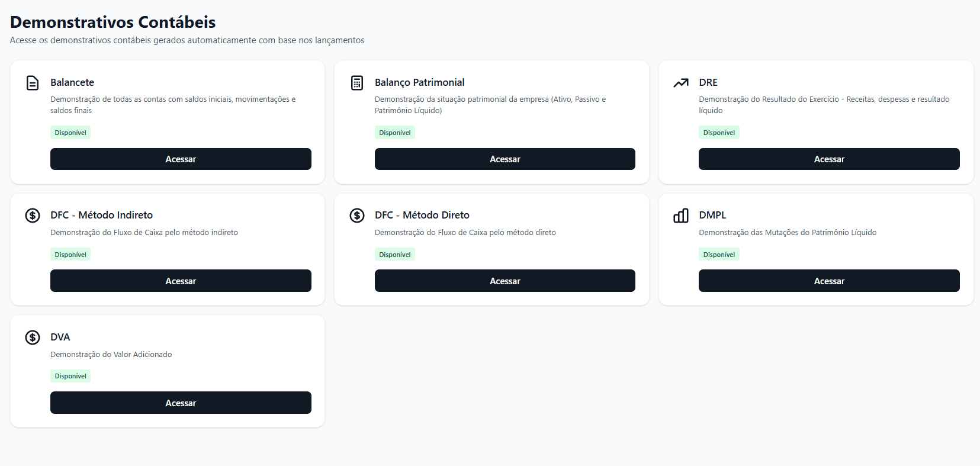Hit Acessar under DFC - Método Indireto

click(181, 281)
